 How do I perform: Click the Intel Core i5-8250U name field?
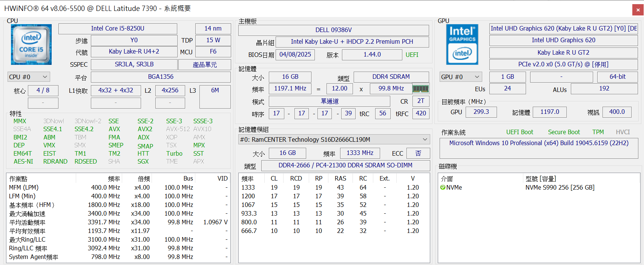coord(118,29)
